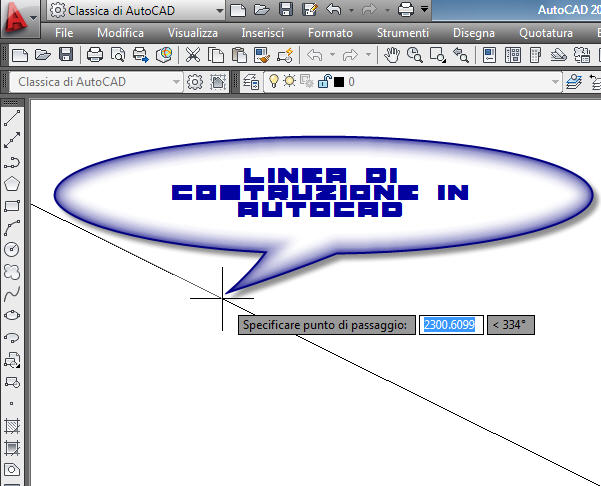The width and height of the screenshot is (601, 486).
Task: Expand the undo history arrow in quick access bar
Action: coord(351,10)
